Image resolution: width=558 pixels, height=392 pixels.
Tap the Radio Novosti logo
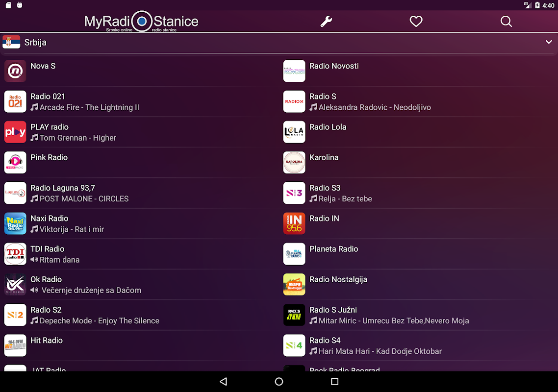coord(294,71)
